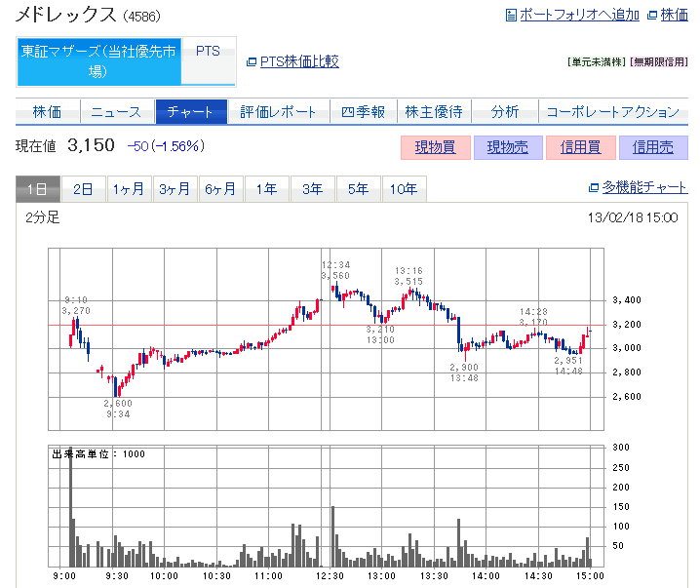Go to the 株主優待 tab

click(434, 112)
